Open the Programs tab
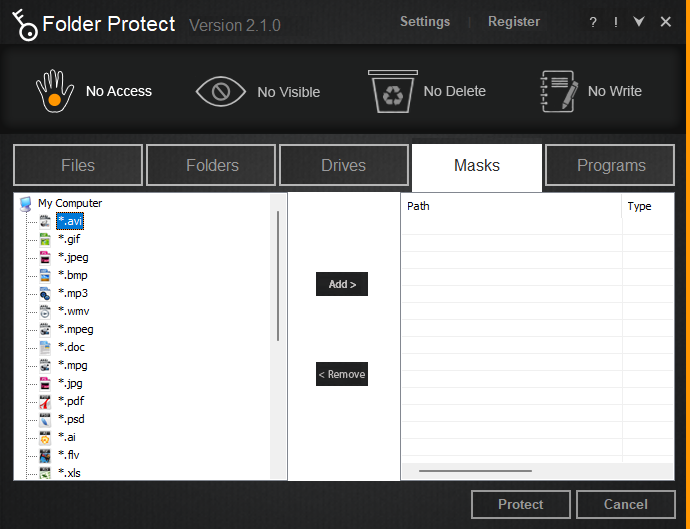The width and height of the screenshot is (690, 529). pyautogui.click(x=610, y=165)
